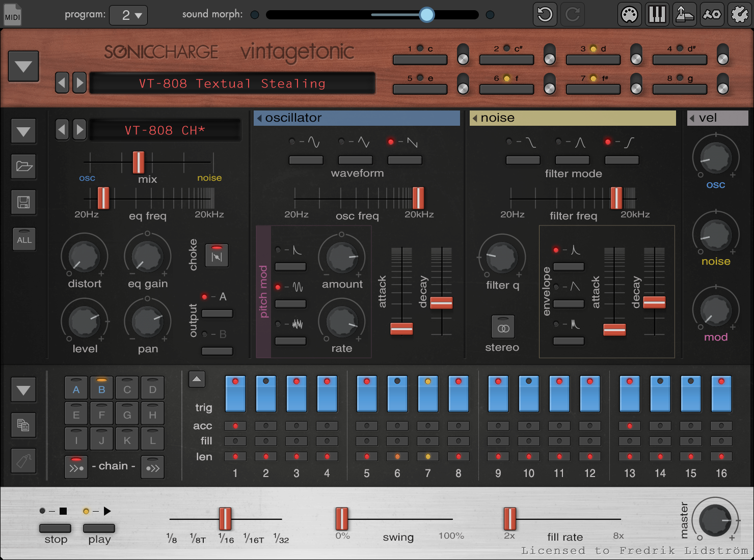Collapse the oscillator section header

pyautogui.click(x=259, y=118)
